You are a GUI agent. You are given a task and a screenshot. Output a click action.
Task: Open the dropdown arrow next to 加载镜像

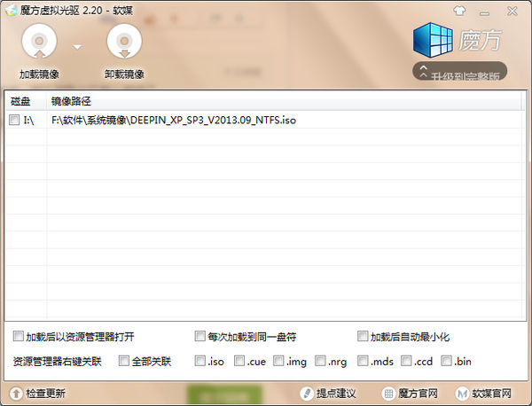click(77, 47)
